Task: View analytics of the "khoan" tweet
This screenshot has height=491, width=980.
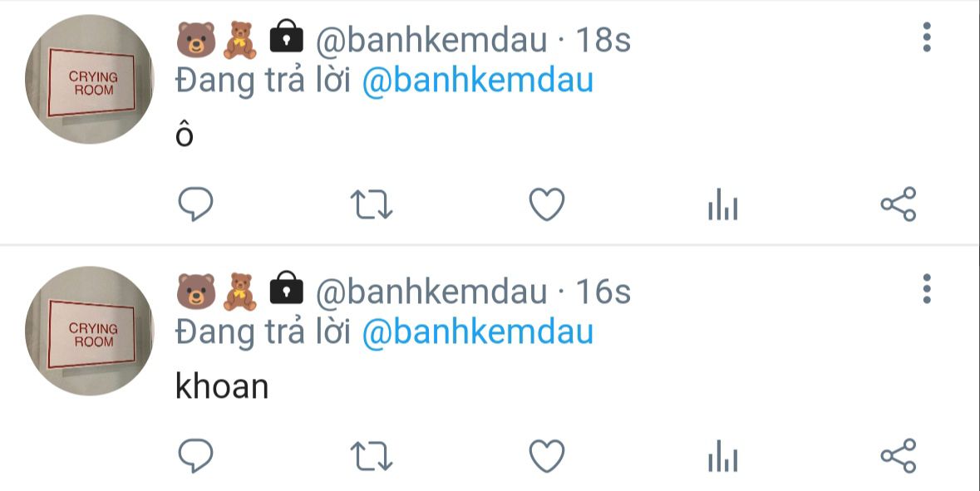Action: pyautogui.click(x=722, y=456)
